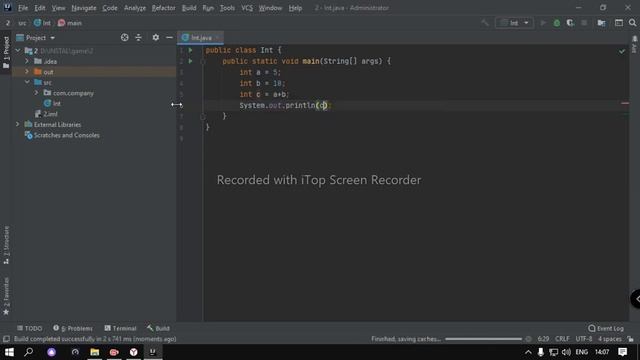Expand the com.company package

[x=36, y=93]
